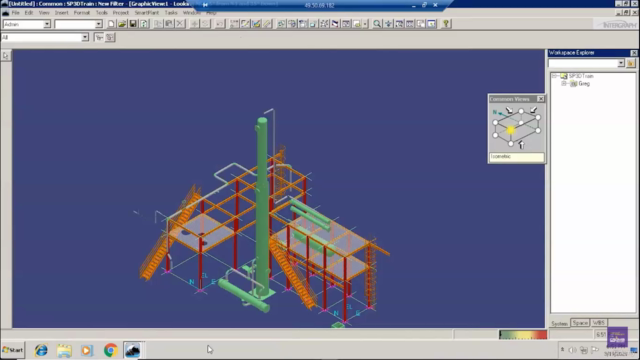This screenshot has width=640, height=360.
Task: Open the Admin permission group dropdown
Action: click(x=47, y=24)
